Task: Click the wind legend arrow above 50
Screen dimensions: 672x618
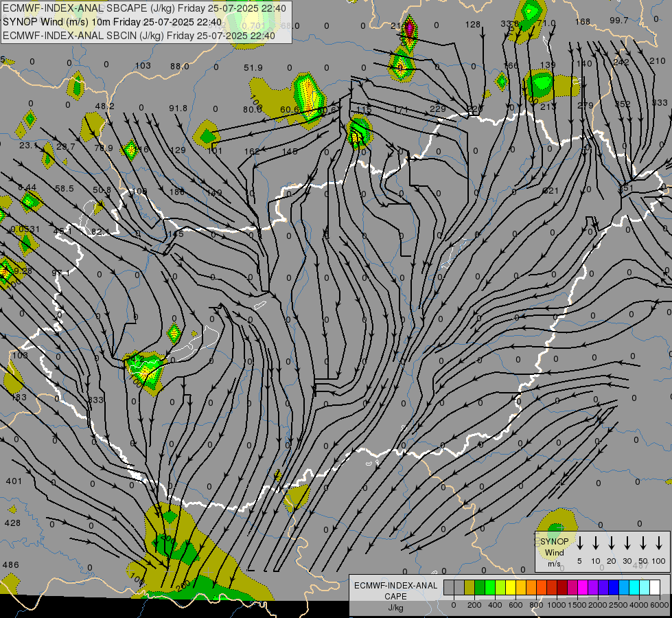Action: point(643,543)
